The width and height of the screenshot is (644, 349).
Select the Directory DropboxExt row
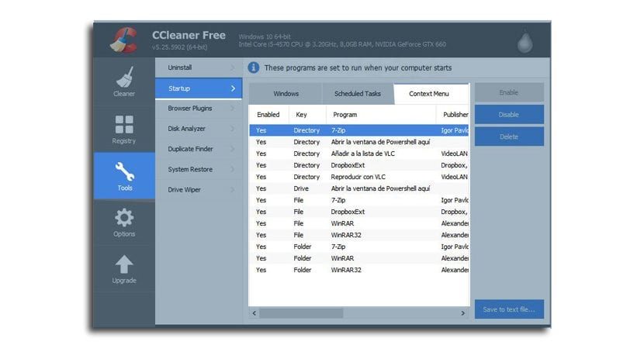[x=359, y=165]
